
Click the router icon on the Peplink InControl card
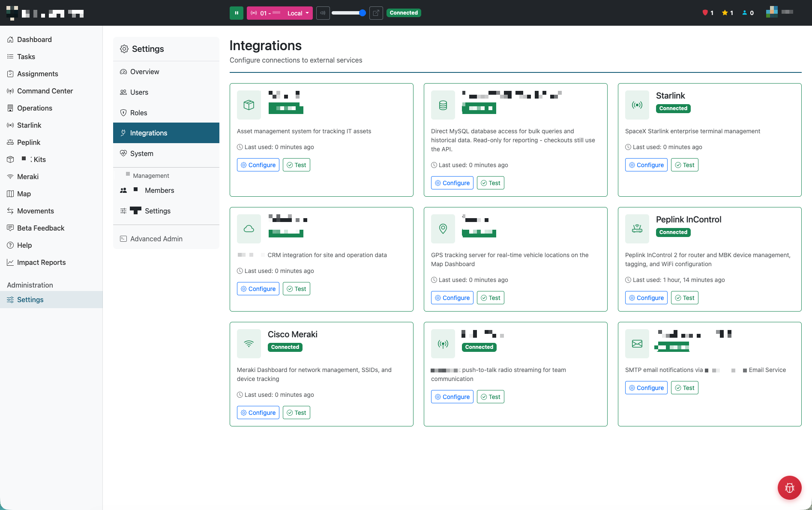point(637,228)
